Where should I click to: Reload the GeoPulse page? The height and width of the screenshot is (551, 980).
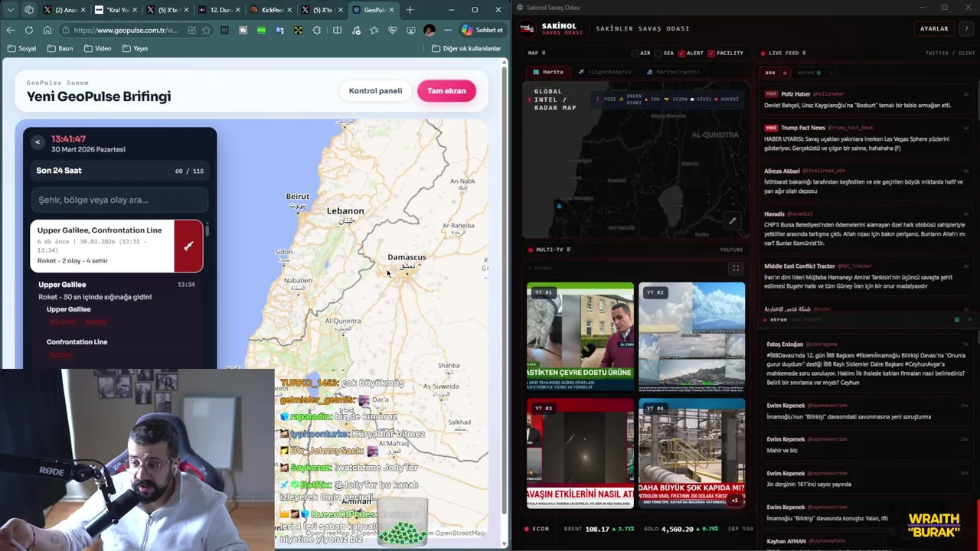pyautogui.click(x=28, y=30)
